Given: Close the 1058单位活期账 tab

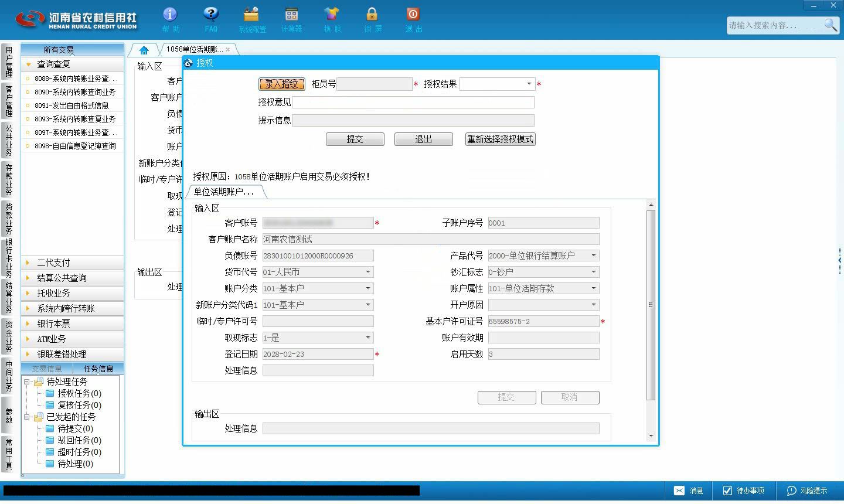Looking at the screenshot, I should point(227,50).
